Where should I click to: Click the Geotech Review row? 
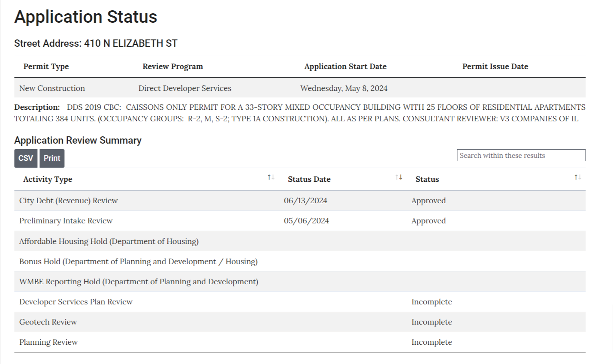tap(300, 322)
